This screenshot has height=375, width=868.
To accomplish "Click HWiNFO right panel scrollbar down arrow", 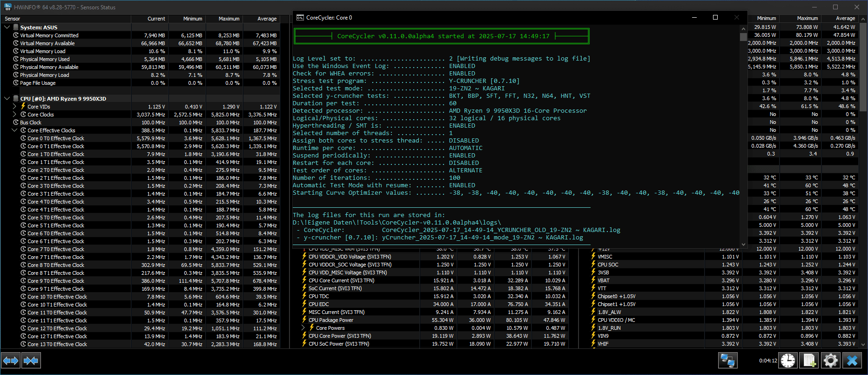I will coord(863,344).
